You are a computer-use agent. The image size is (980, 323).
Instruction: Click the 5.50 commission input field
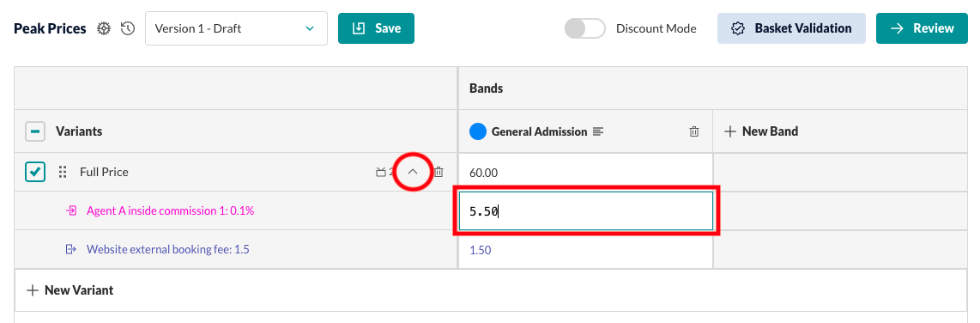[x=586, y=211]
